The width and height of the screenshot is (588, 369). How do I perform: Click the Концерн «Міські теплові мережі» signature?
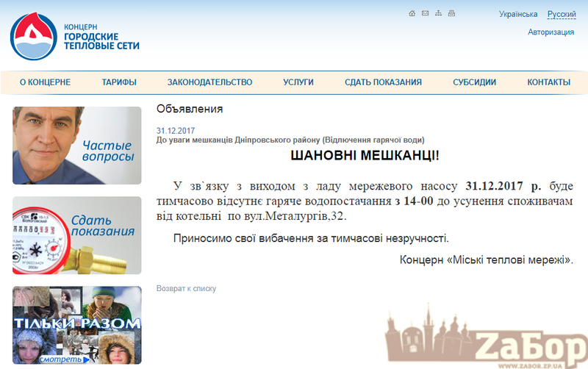pos(487,259)
